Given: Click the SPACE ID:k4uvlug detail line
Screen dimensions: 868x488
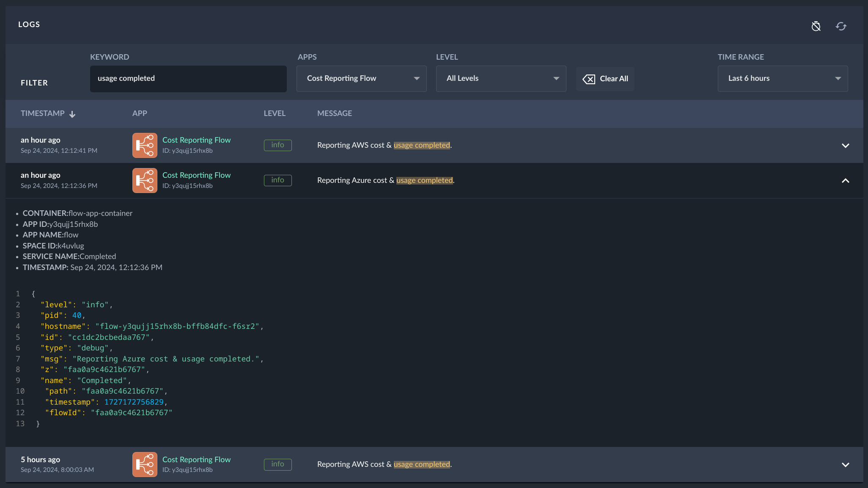Looking at the screenshot, I should [x=53, y=246].
